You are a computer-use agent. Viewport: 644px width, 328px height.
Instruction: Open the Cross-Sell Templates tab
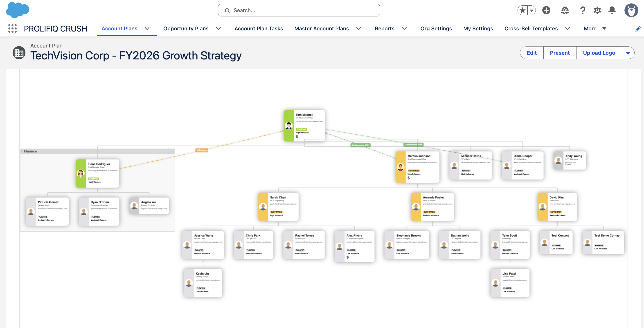[531, 29]
